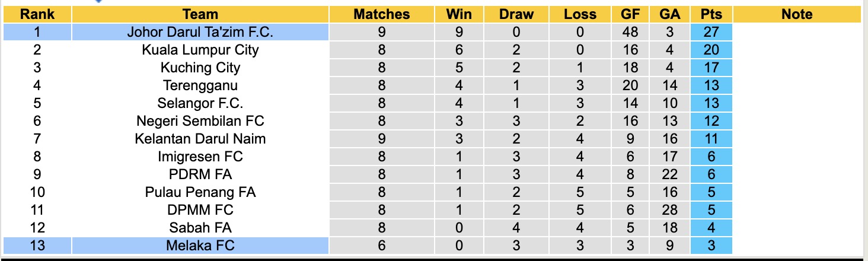Select Negeri Sembilan FC in the table

pos(200,121)
